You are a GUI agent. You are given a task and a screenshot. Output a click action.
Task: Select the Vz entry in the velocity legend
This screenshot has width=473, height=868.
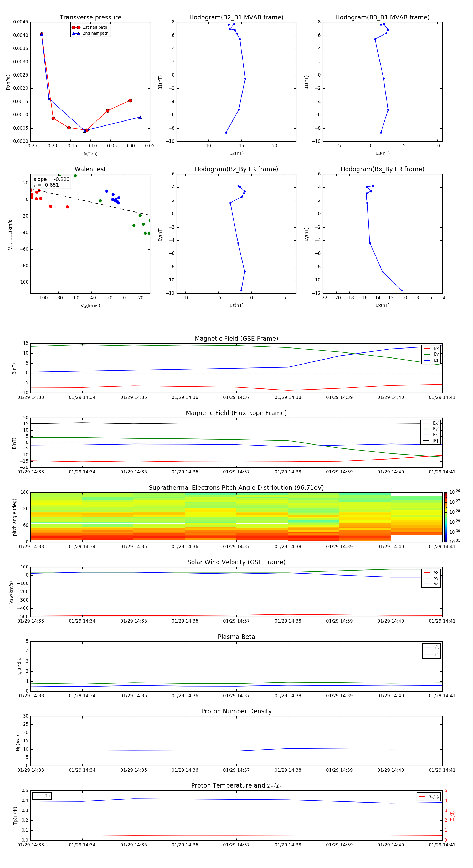(x=431, y=584)
